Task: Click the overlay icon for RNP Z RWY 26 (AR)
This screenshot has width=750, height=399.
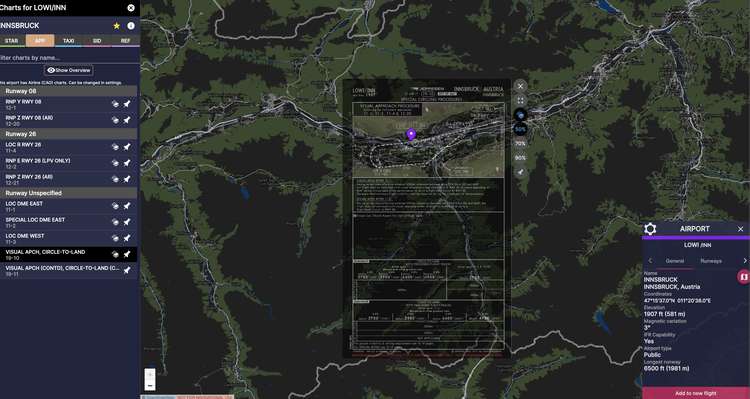Action: coord(115,179)
